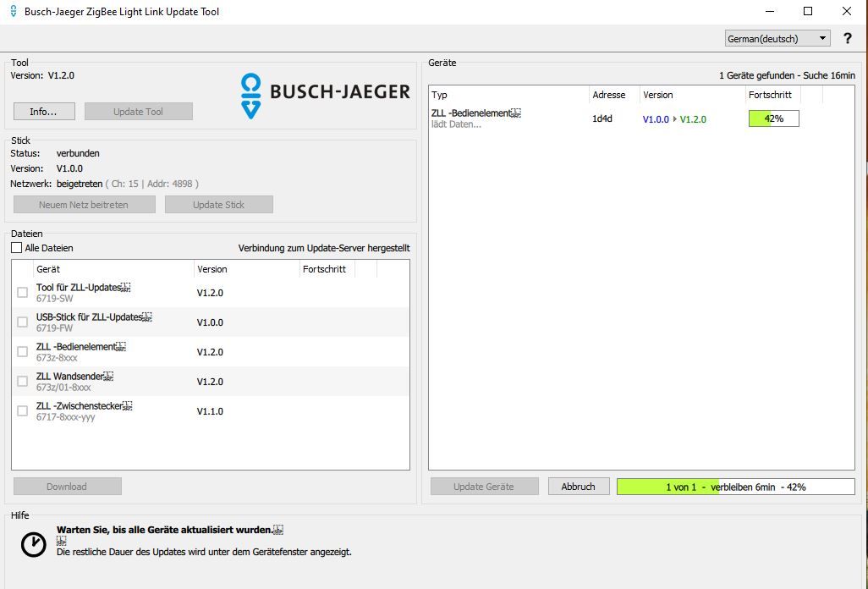This screenshot has height=589, width=868.
Task: Click the Update Tool button
Action: point(139,111)
